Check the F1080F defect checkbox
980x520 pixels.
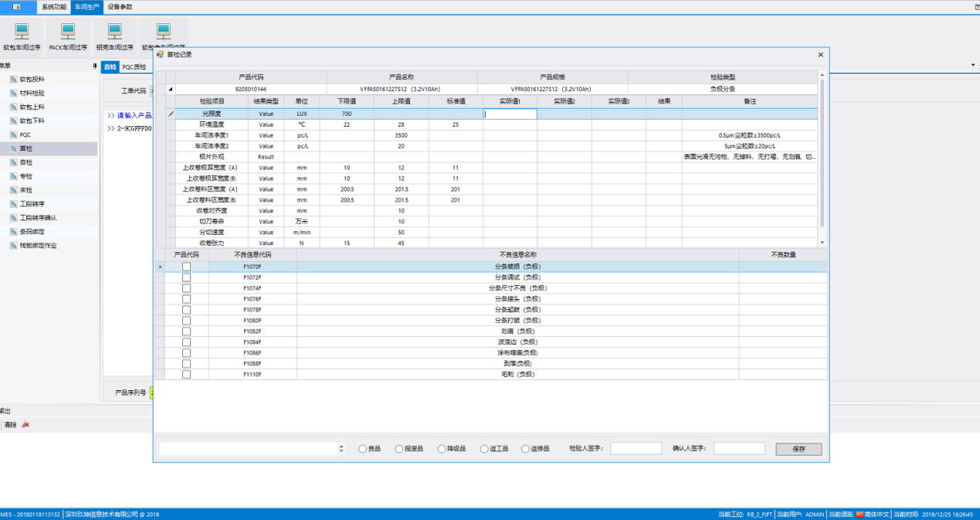(186, 321)
